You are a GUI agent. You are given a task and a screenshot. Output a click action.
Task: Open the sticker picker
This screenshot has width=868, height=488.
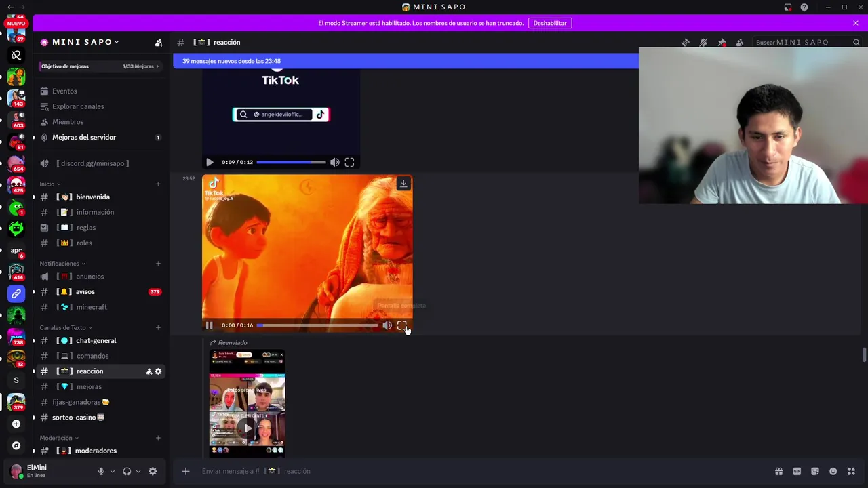pos(815,471)
